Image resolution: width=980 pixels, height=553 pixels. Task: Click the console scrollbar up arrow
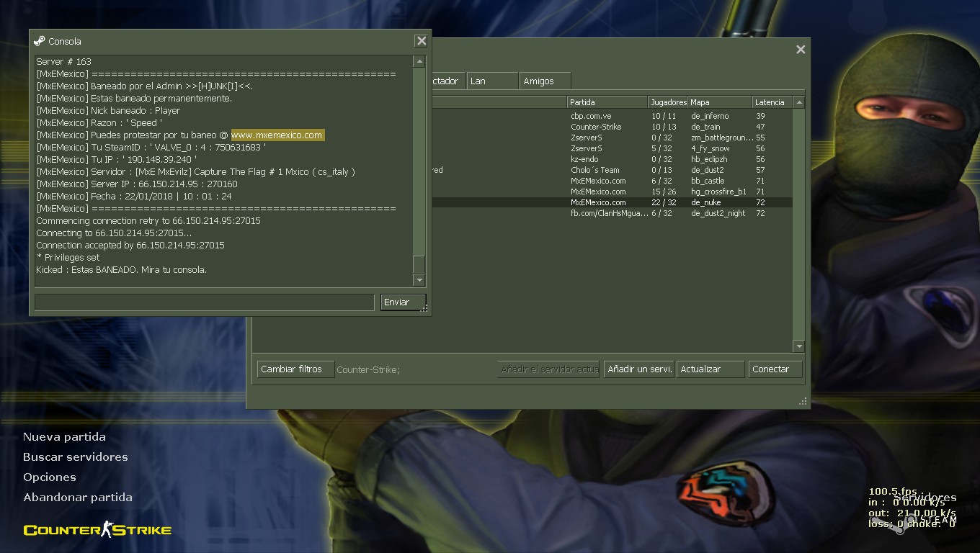pos(419,62)
